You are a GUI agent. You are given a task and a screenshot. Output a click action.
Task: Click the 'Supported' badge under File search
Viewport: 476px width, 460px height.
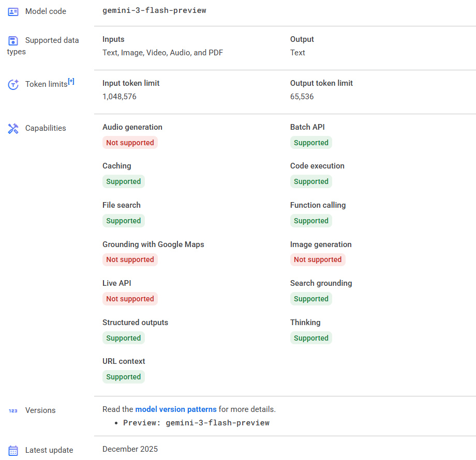[x=124, y=221]
